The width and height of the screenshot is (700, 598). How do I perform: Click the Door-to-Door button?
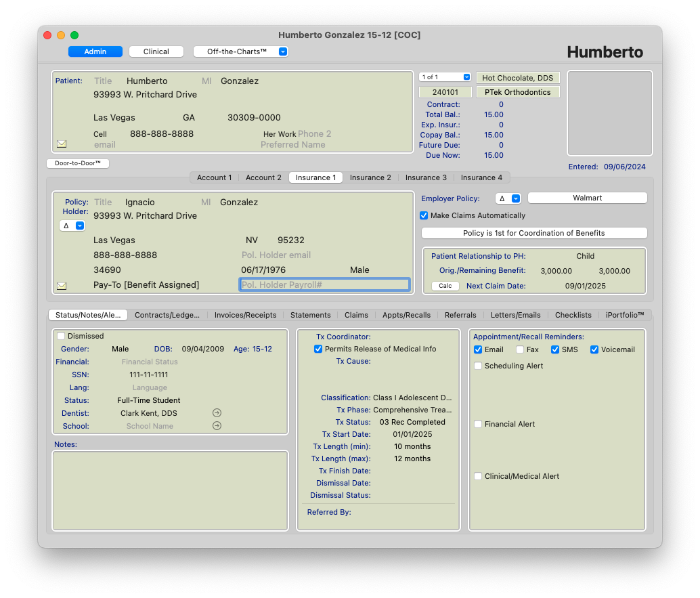(78, 163)
